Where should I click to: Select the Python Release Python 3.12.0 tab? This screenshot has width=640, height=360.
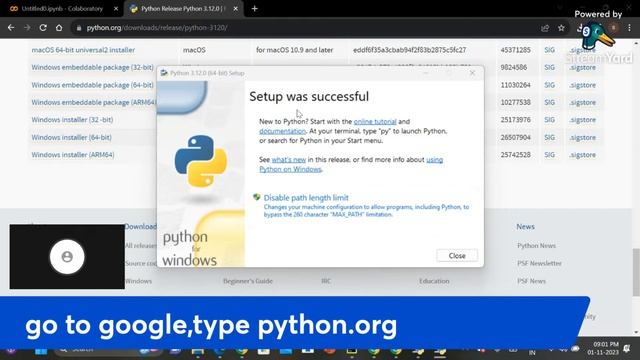(x=182, y=9)
